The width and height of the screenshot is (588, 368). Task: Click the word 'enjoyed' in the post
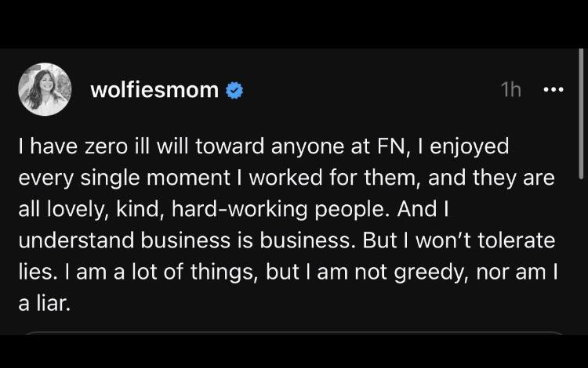click(470, 147)
